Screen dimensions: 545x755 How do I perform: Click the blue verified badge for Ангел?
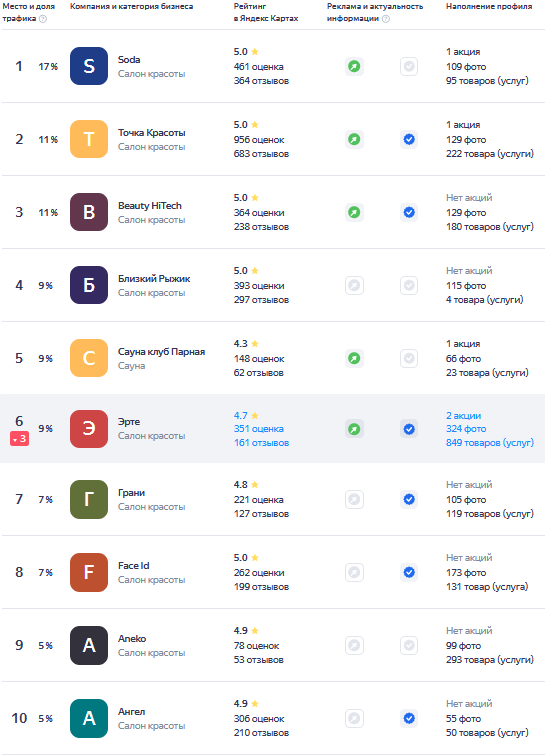[409, 718]
